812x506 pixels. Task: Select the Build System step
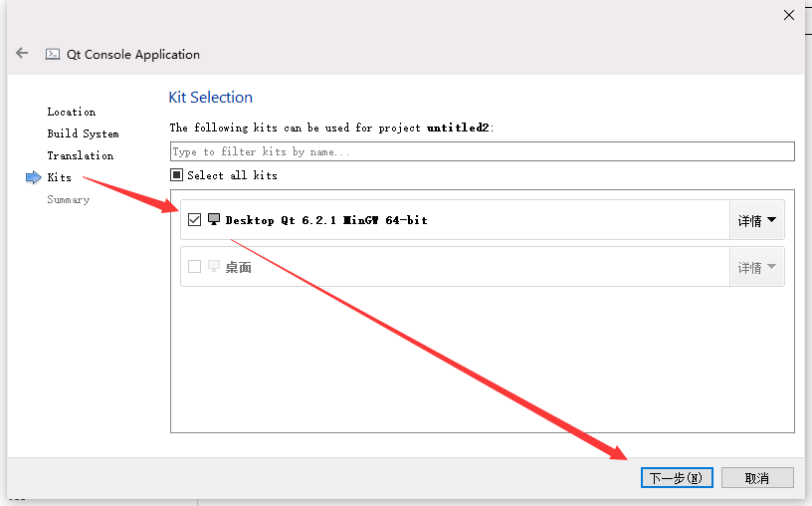[x=83, y=133]
